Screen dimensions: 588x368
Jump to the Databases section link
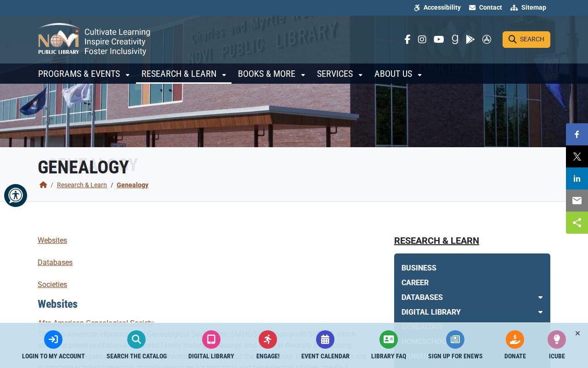click(55, 262)
